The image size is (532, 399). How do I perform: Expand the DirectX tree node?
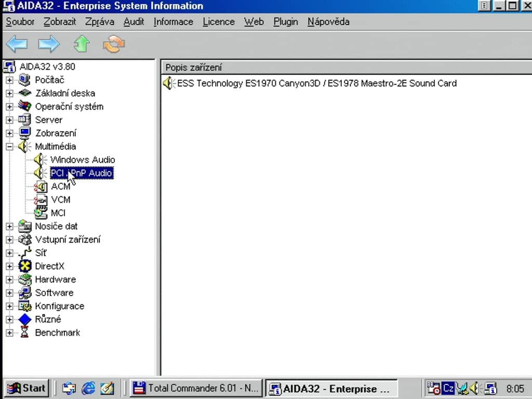coord(9,267)
